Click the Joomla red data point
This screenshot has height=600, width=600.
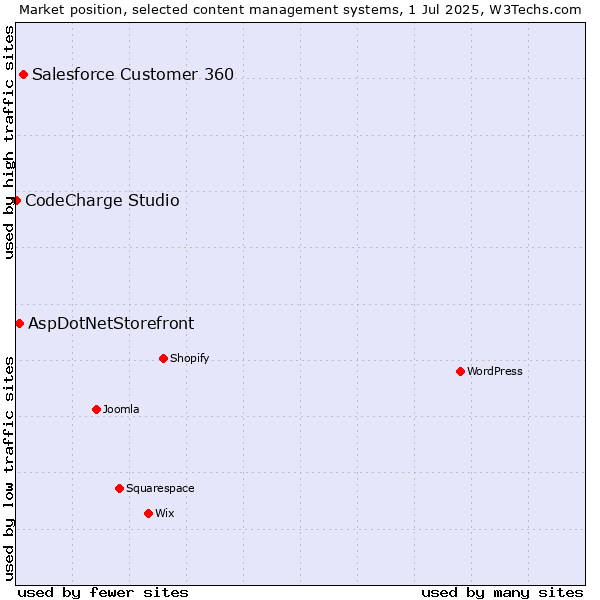coord(96,409)
